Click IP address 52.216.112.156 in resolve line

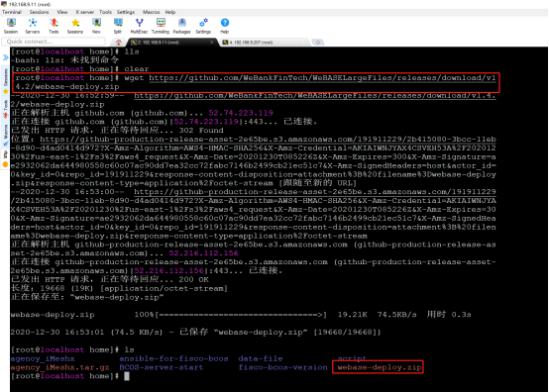coord(203,253)
